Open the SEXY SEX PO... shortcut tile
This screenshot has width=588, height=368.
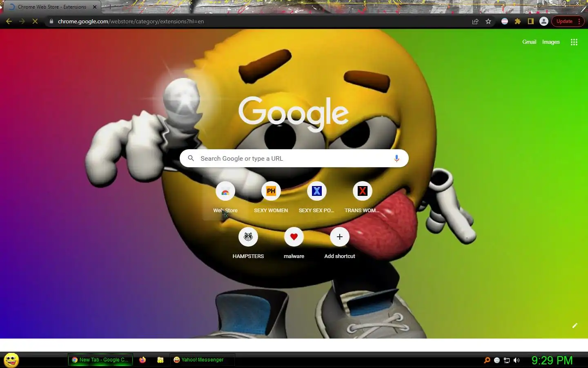click(x=317, y=198)
